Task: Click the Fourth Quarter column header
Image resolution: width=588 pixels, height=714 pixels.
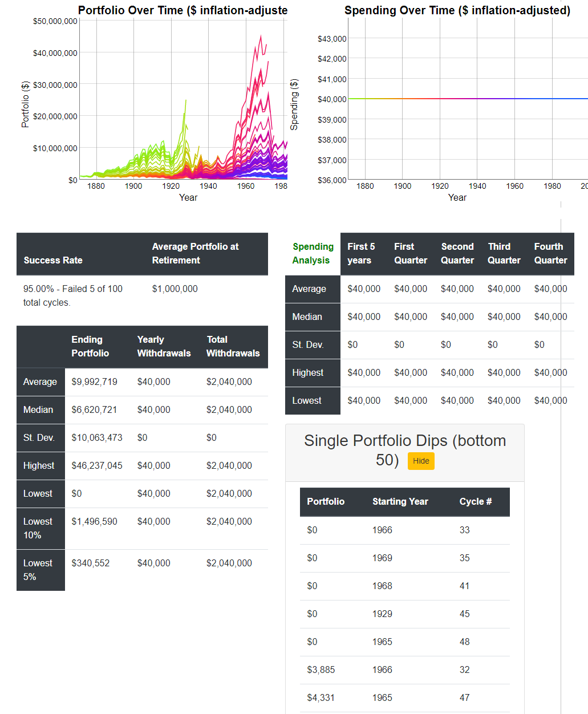Action: 550,254
